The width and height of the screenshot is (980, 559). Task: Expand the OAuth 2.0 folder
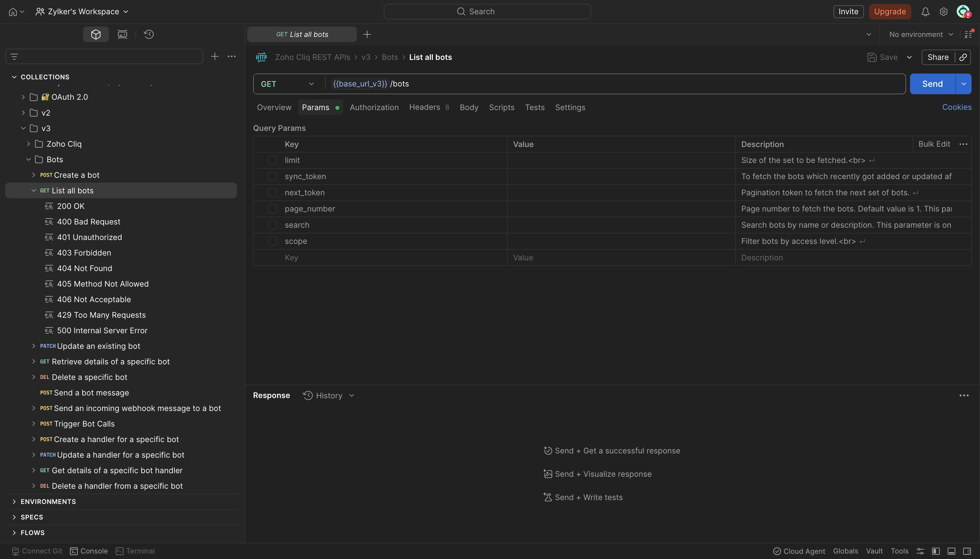pyautogui.click(x=23, y=97)
